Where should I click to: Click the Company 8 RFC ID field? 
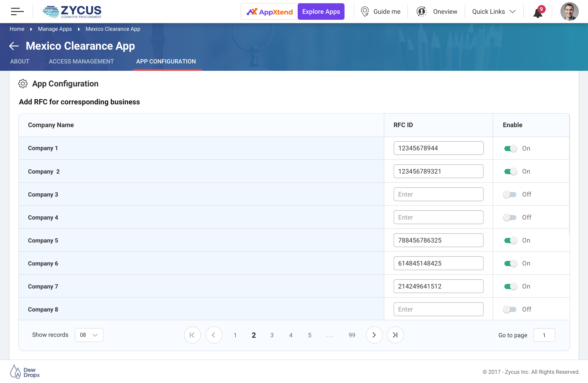click(438, 309)
